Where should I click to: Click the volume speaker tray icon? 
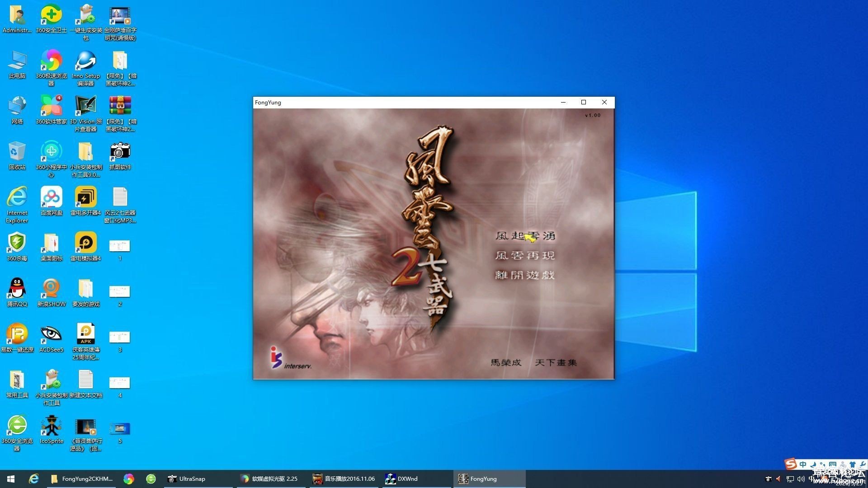[x=801, y=479]
